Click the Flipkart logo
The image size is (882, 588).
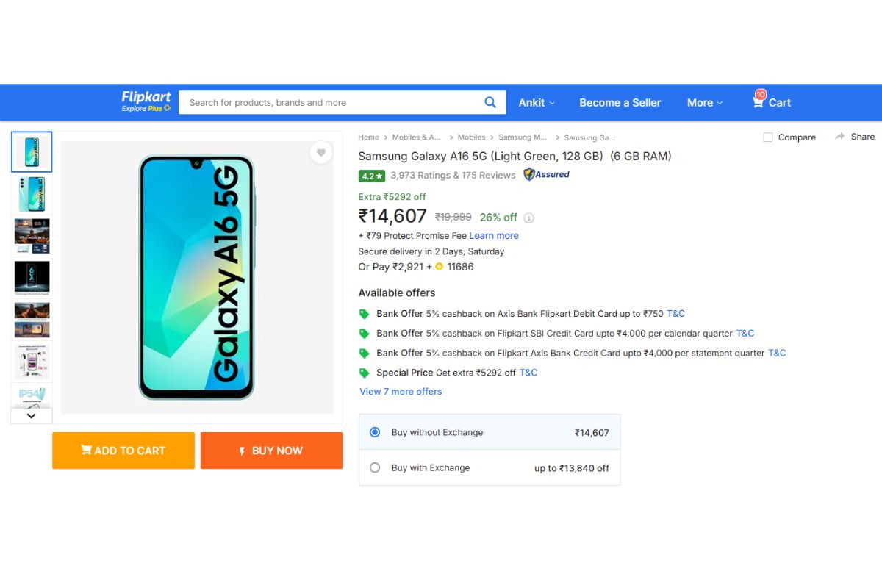[x=145, y=97]
